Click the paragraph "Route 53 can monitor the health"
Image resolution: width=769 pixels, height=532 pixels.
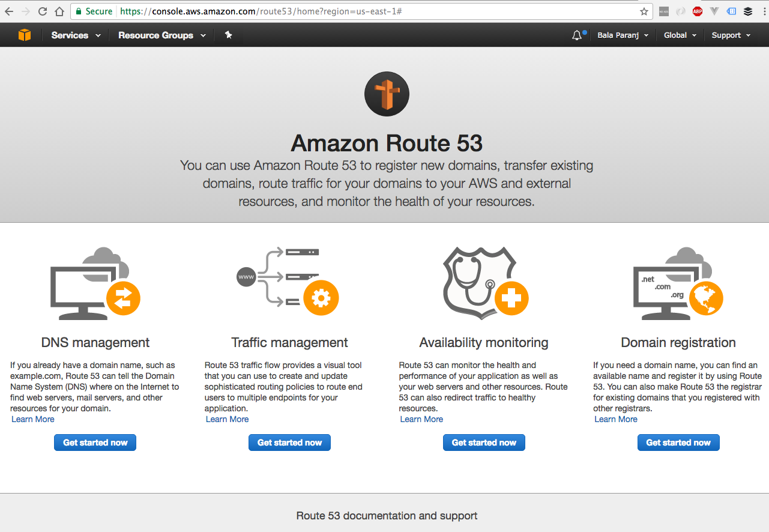pos(483,387)
